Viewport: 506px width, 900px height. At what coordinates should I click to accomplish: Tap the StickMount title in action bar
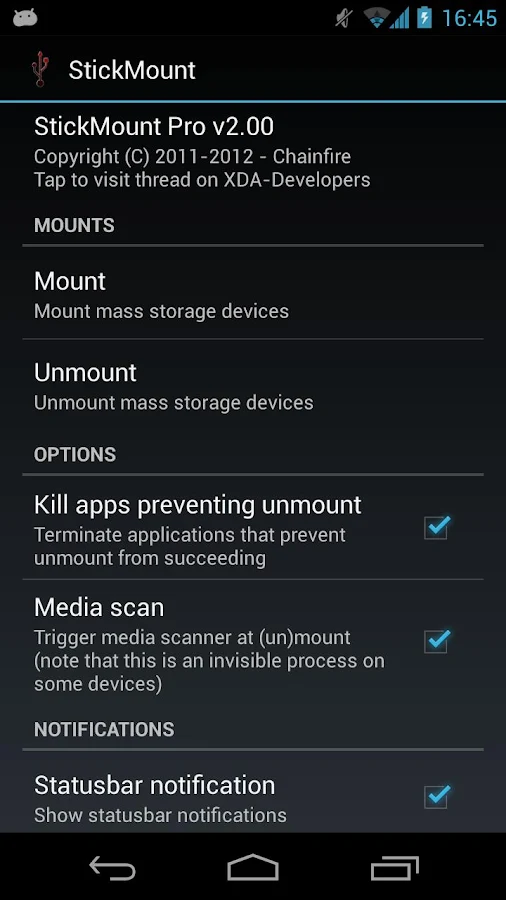point(132,70)
